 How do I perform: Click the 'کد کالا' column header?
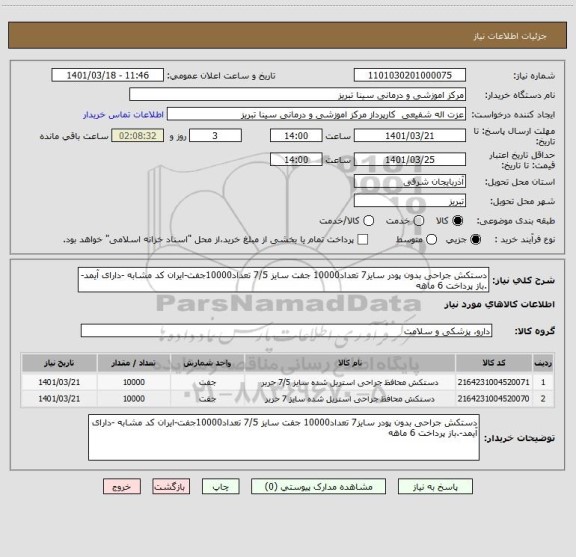tap(494, 363)
